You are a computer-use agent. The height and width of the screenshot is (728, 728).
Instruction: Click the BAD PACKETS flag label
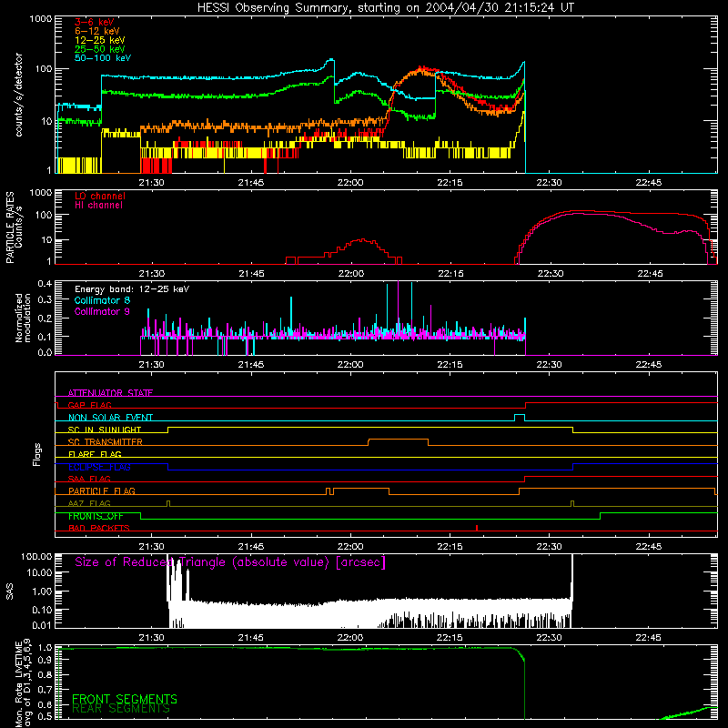tap(99, 528)
